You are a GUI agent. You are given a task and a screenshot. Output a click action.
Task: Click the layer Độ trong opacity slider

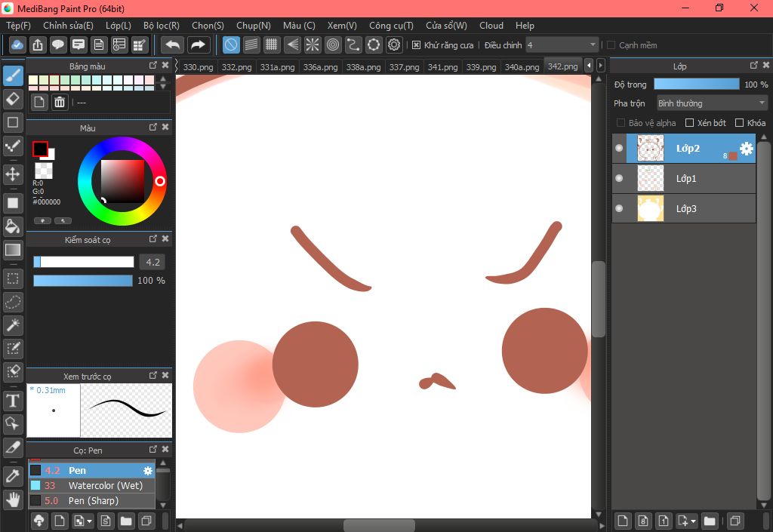697,85
